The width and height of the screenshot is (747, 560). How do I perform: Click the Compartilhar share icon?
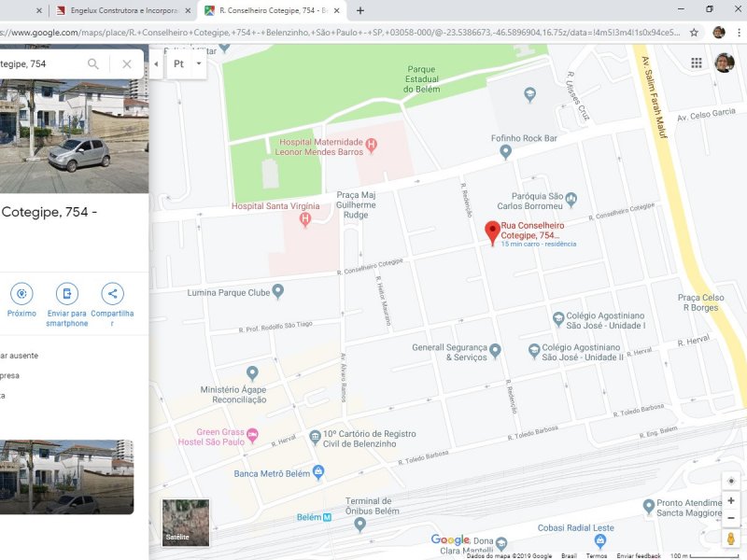(112, 294)
